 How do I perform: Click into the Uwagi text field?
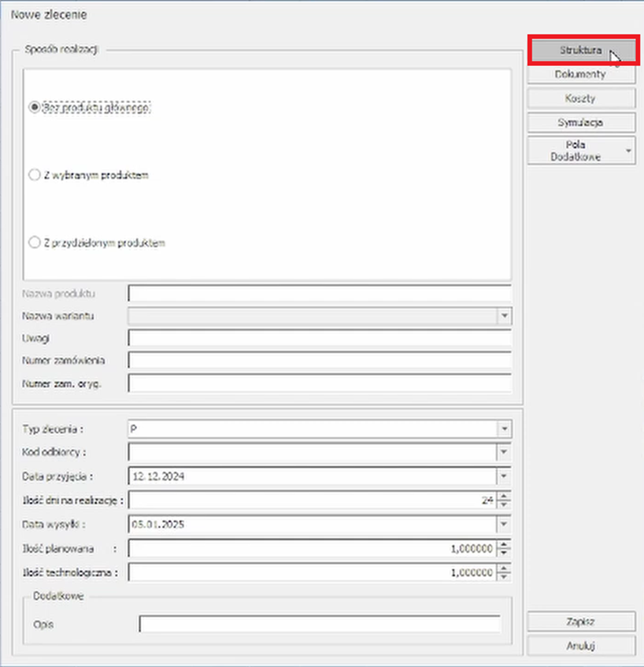tap(319, 338)
